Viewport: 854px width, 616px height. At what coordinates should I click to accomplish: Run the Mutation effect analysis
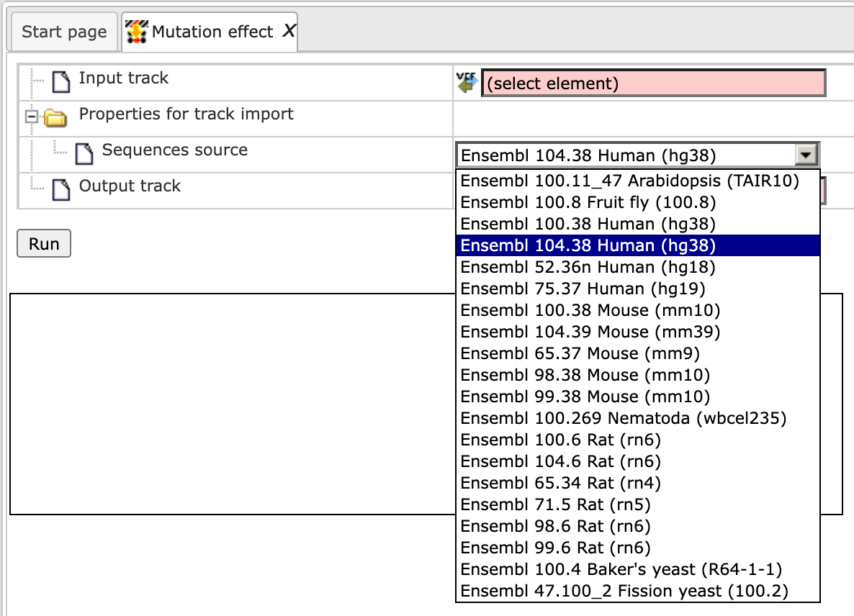click(44, 243)
